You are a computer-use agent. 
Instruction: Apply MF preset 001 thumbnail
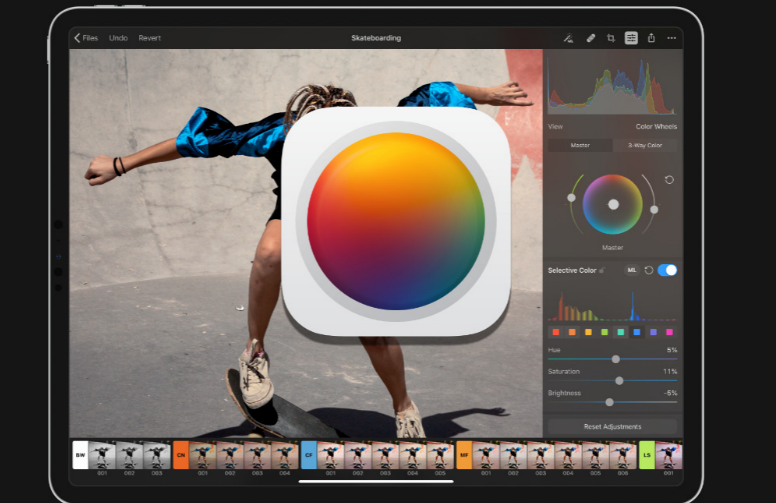pyautogui.click(x=486, y=455)
